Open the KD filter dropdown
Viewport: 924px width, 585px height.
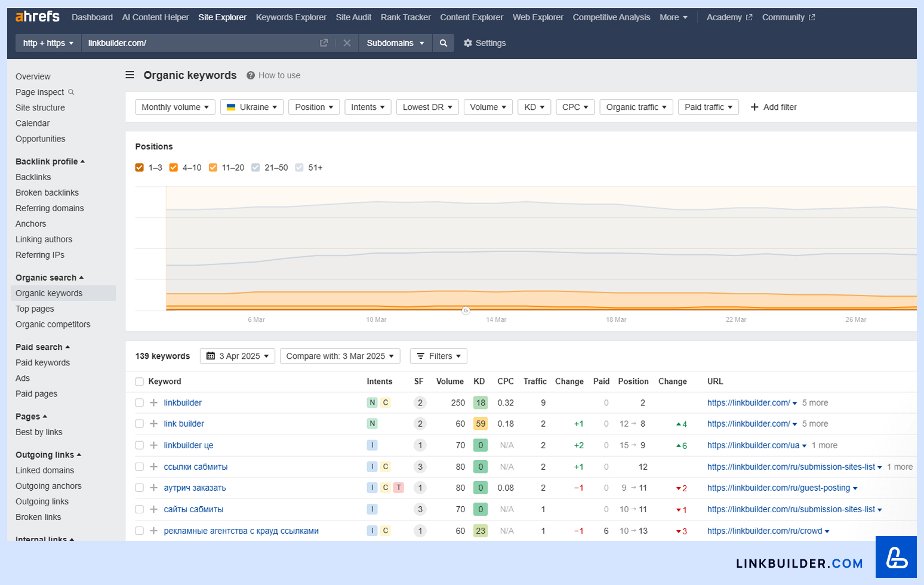click(x=534, y=107)
